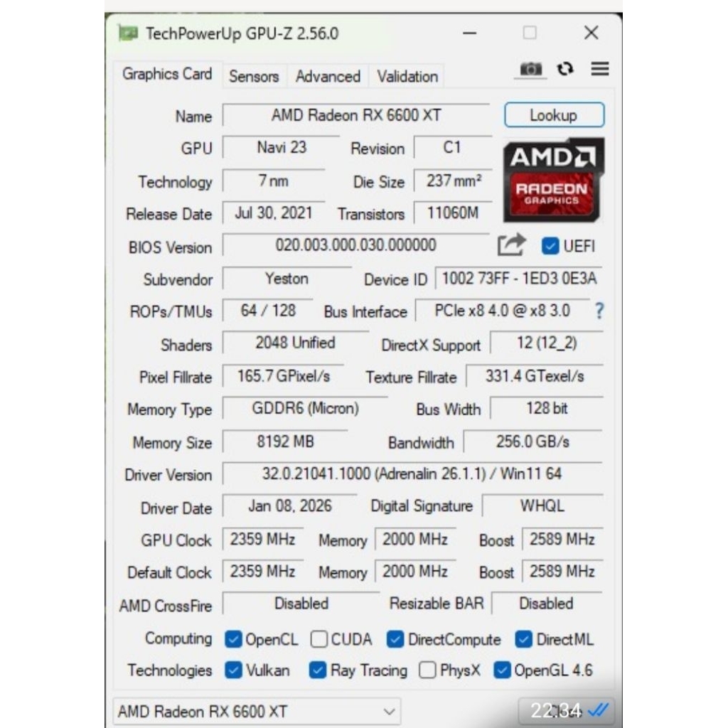Open the Sensors tab

point(254,76)
